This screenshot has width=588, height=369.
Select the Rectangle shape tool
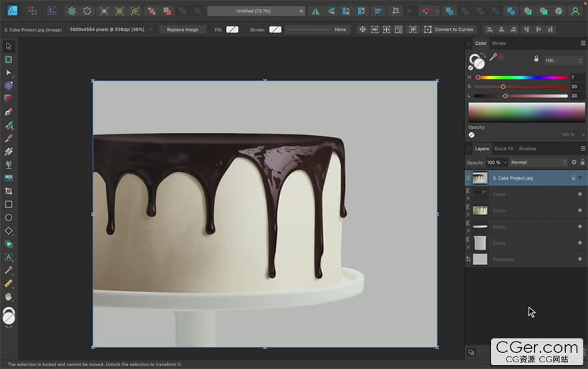9,205
